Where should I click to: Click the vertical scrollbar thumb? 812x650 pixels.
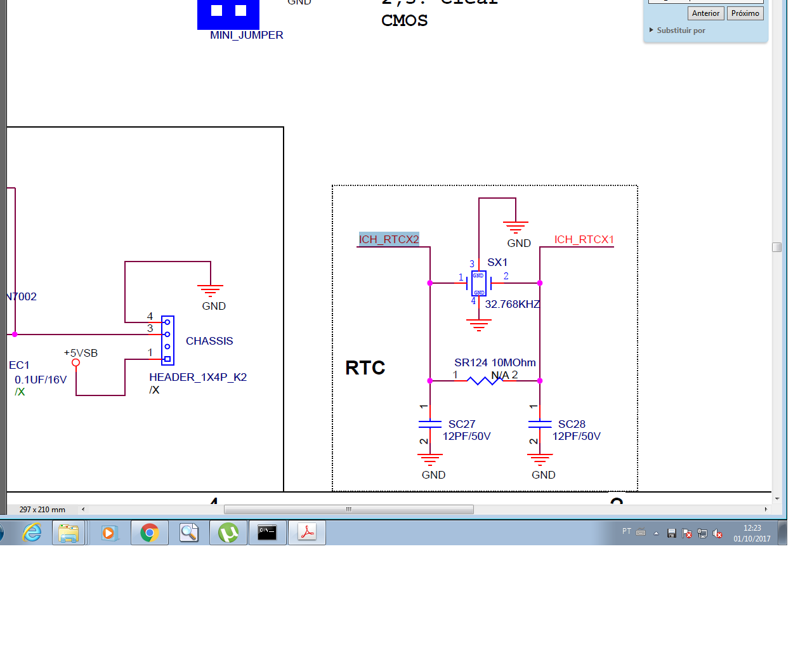click(776, 247)
